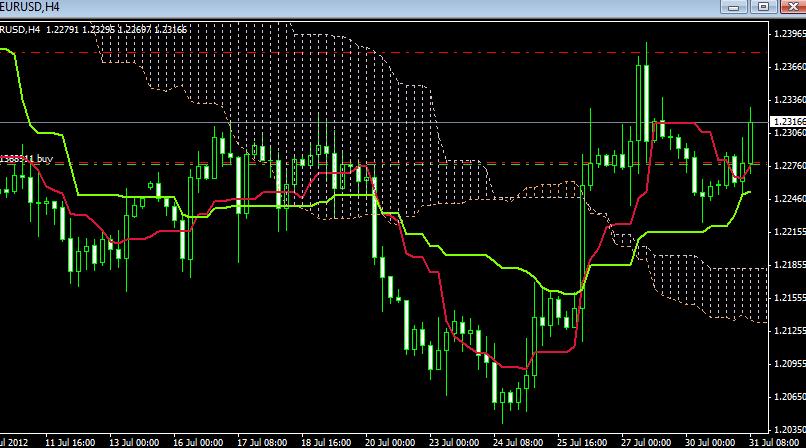Click time axis label 20 Jul 00:00
This screenshot has height=448, width=806.
click(390, 442)
